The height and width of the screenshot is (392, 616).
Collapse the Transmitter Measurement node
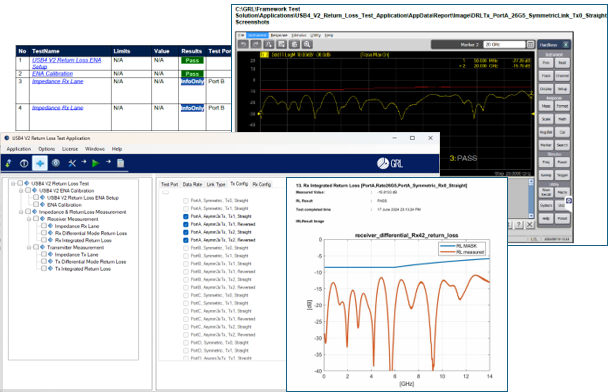tap(29, 247)
